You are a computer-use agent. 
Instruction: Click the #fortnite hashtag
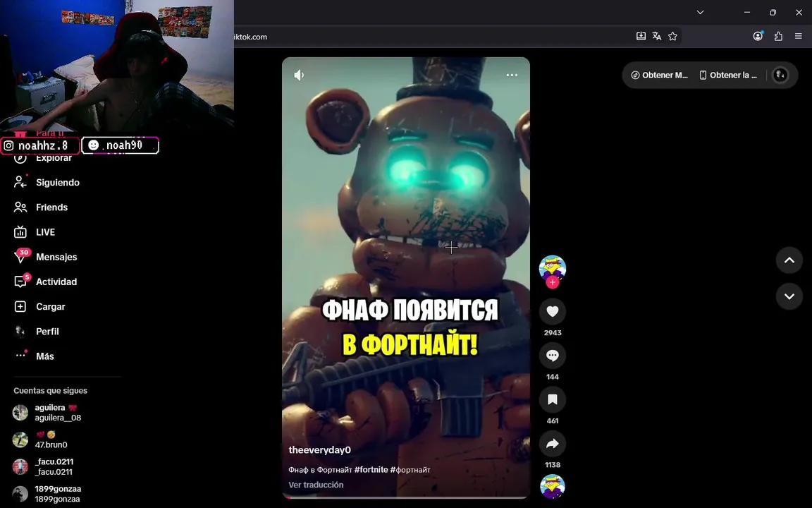pyautogui.click(x=371, y=470)
